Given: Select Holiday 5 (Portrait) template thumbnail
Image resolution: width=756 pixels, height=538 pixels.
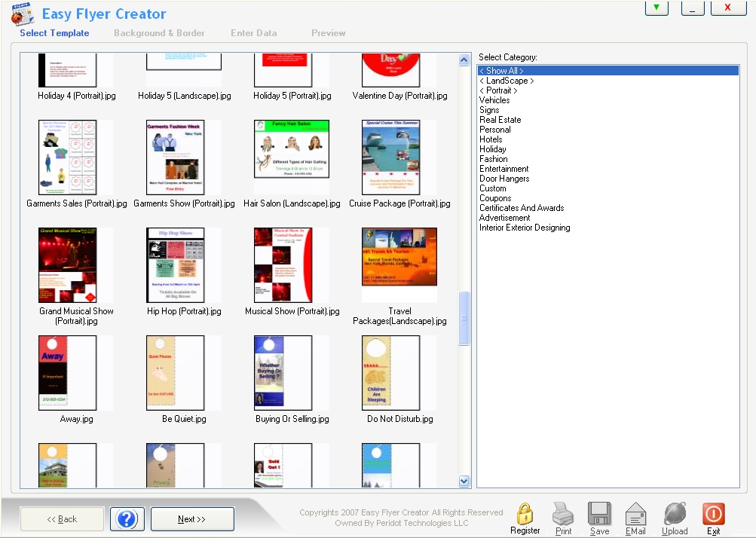Looking at the screenshot, I should tap(283, 70).
